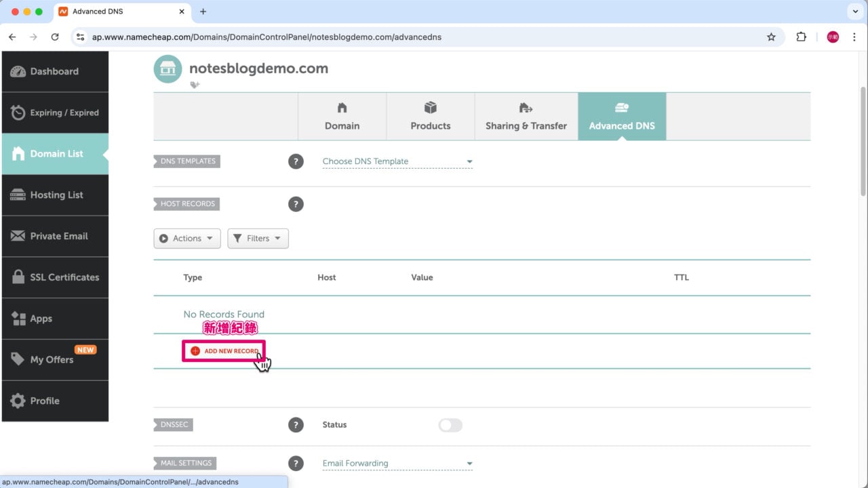Open a new browser tab
This screenshot has width=868, height=488.
(x=203, y=12)
